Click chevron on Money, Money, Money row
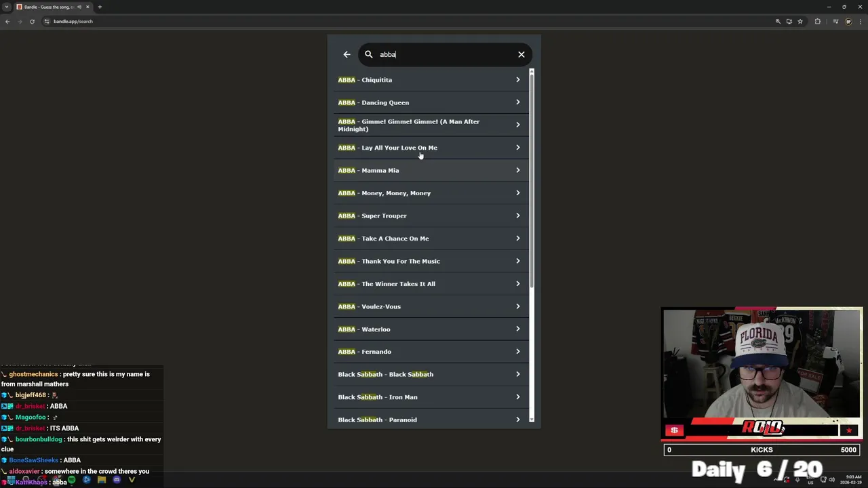The image size is (868, 488). click(517, 193)
